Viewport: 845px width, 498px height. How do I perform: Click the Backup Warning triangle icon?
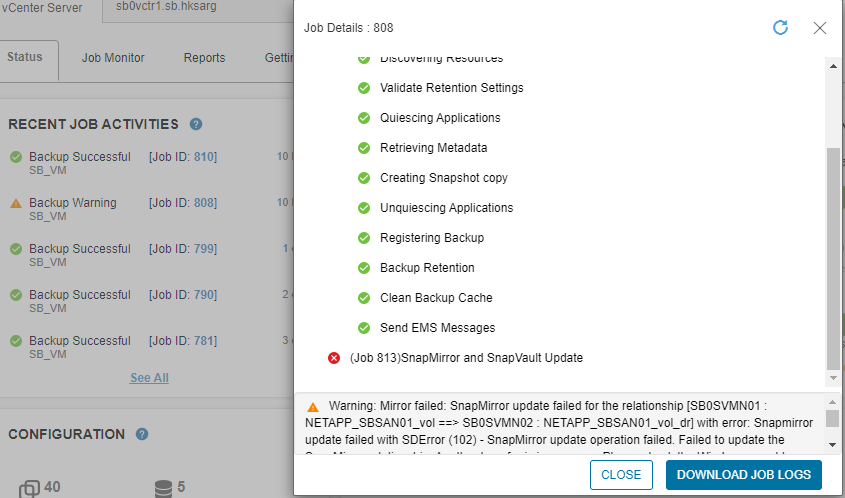tap(16, 203)
